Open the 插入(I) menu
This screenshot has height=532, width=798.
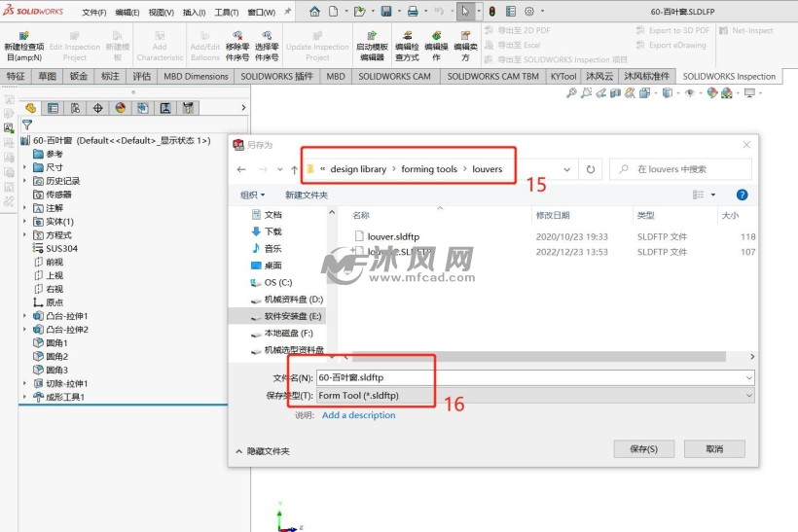coord(194,13)
